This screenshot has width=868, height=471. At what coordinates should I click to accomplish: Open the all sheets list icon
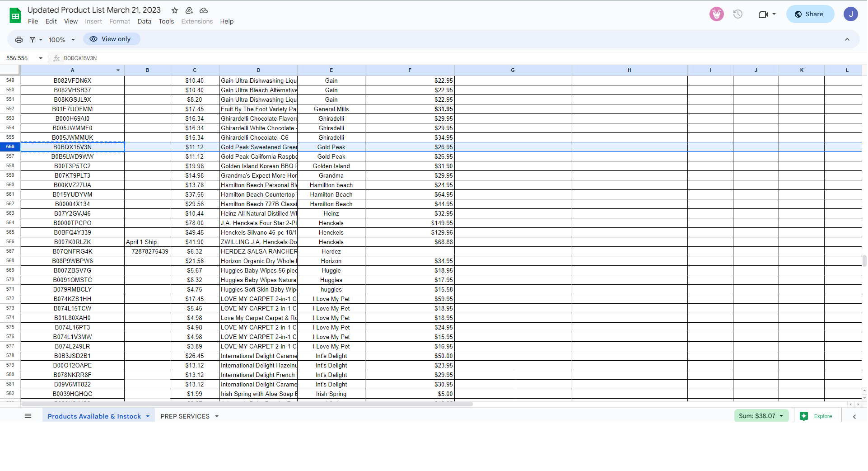click(x=28, y=416)
